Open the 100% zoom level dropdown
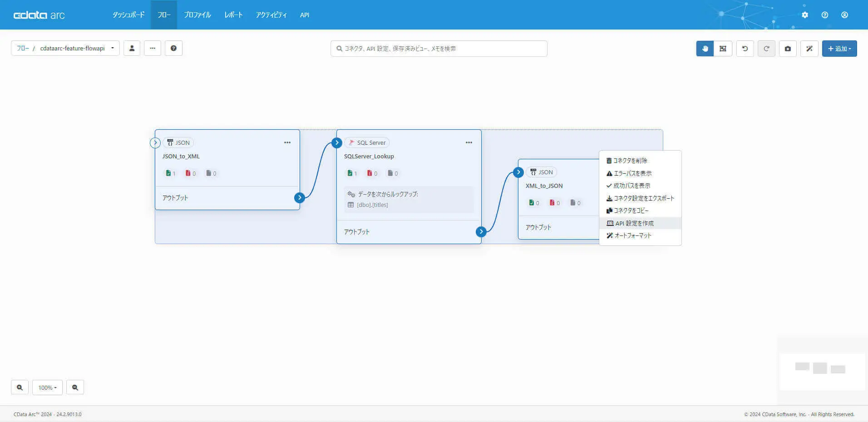The width and height of the screenshot is (868, 422). (47, 388)
